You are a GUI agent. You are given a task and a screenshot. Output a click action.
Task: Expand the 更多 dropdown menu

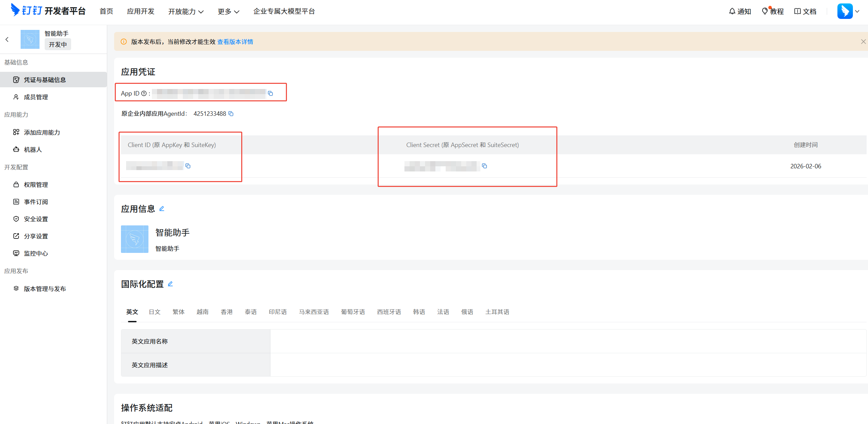228,11
